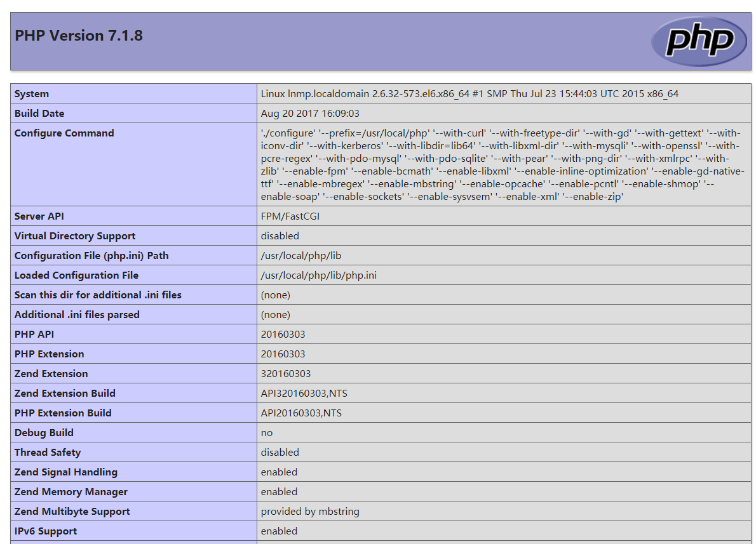Click the PHP logo in header
The height and width of the screenshot is (544, 756).
699,41
